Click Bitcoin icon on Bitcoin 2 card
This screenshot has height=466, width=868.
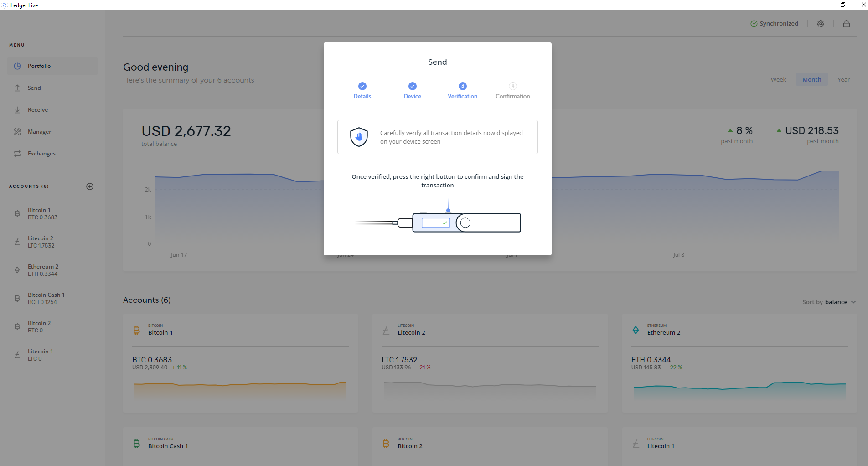pyautogui.click(x=386, y=444)
